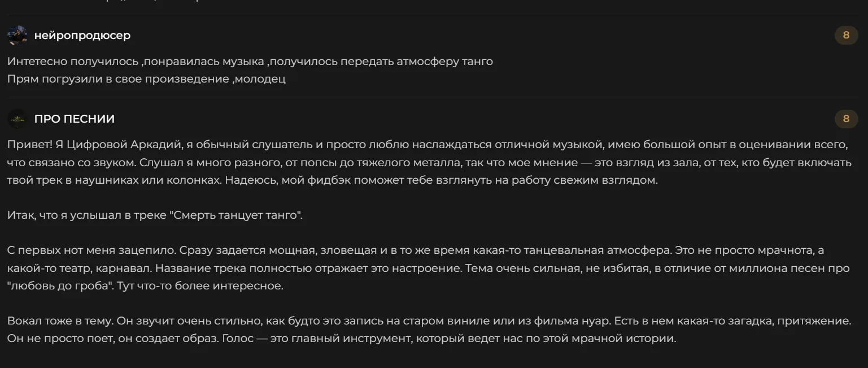The height and width of the screenshot is (368, 868).
Task: Select the score badge beside нейропродюсер
Action: point(846,35)
